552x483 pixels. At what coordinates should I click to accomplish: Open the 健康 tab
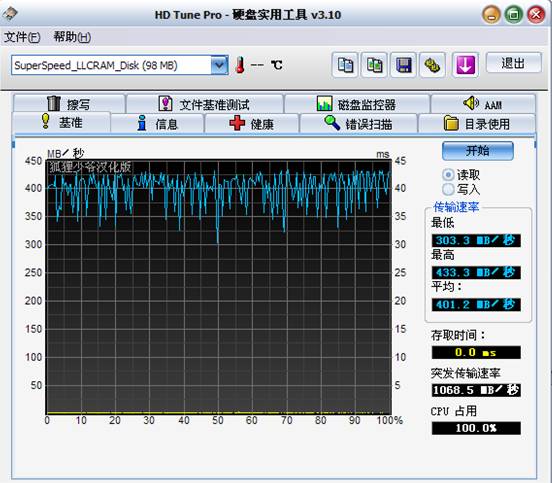[x=252, y=124]
